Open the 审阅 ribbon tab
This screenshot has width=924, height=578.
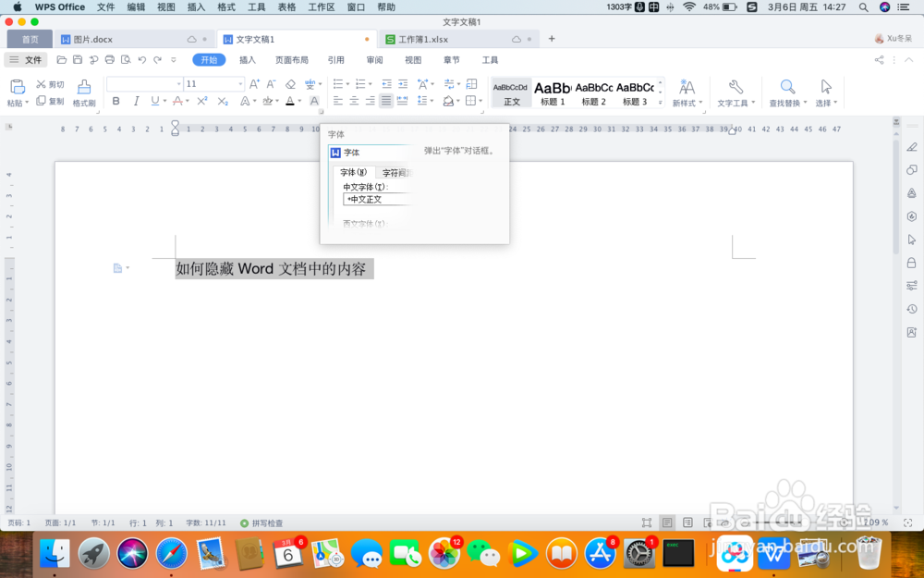(x=374, y=59)
